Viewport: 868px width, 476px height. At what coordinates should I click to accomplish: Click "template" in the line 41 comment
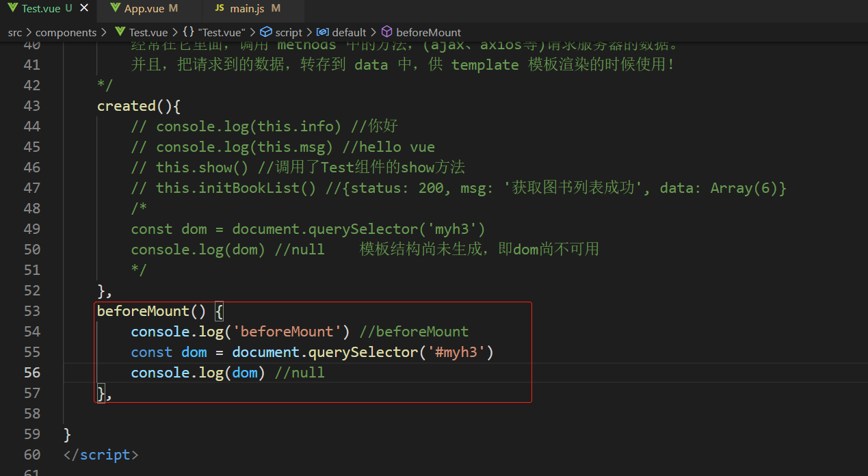point(485,65)
